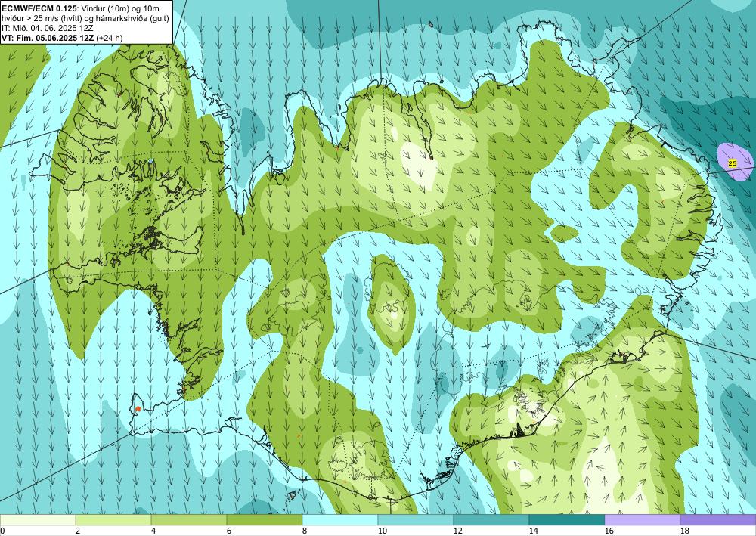Click the purple gust area near 25
The width and height of the screenshot is (756, 536).
tap(734, 162)
